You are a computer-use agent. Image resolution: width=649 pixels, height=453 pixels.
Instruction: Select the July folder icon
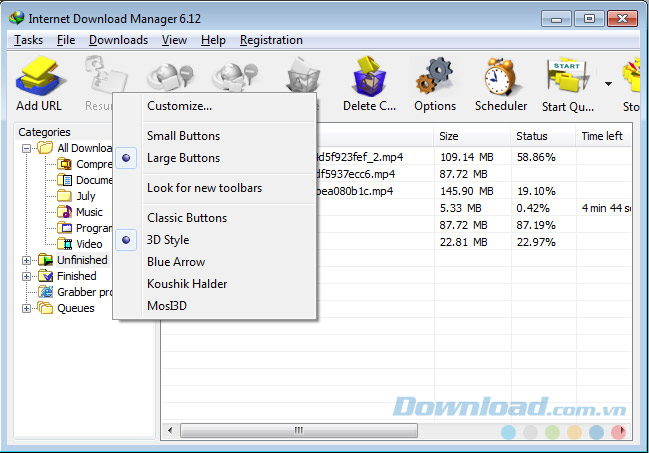(x=64, y=196)
